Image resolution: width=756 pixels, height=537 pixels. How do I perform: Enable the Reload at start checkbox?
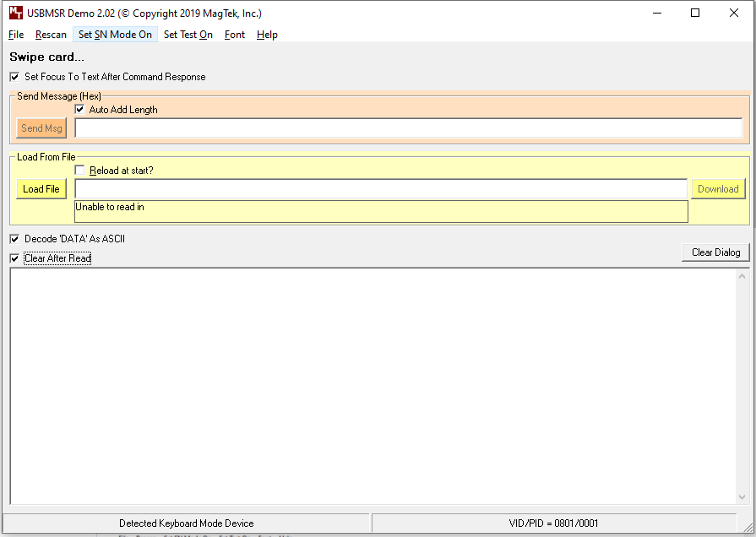coord(79,171)
